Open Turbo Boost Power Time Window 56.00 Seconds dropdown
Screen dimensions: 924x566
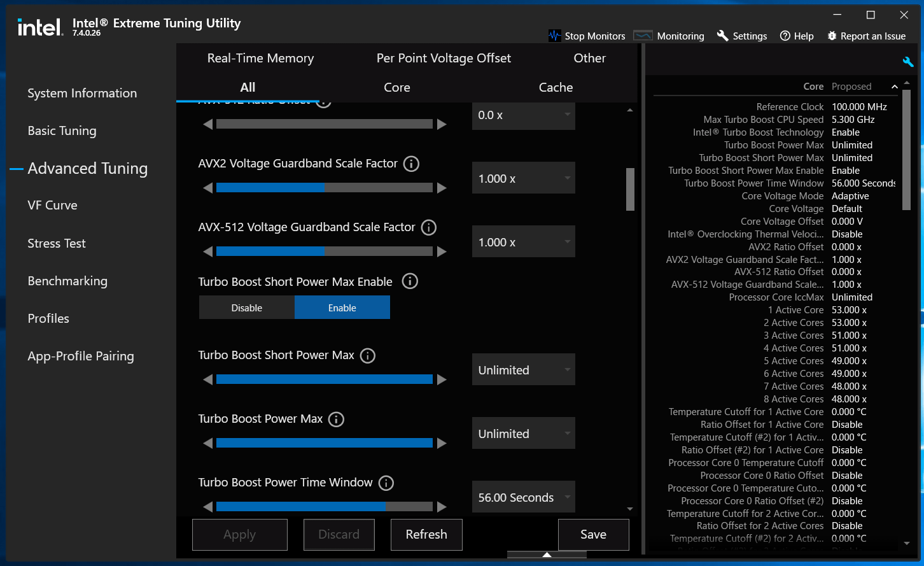click(x=524, y=497)
